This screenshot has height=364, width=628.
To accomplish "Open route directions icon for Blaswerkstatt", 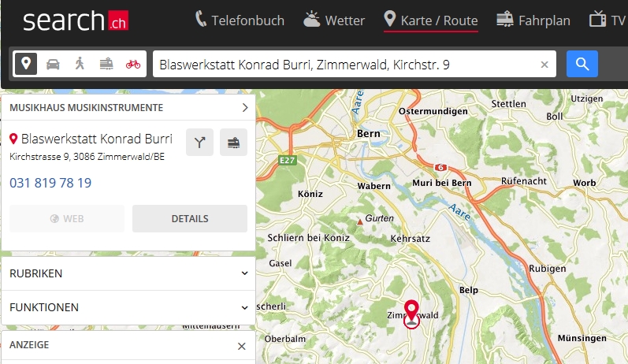I will pos(200,142).
